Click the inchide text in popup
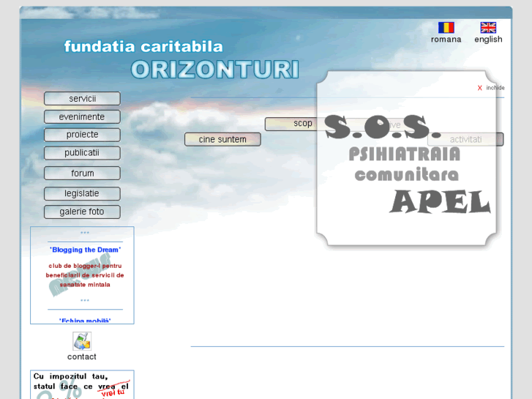The height and width of the screenshot is (399, 532). coord(495,88)
